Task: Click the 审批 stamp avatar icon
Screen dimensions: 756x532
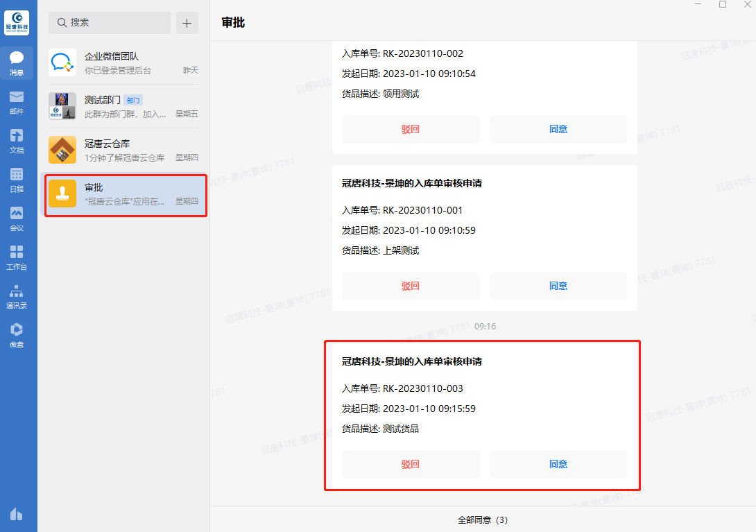Action: [62, 194]
